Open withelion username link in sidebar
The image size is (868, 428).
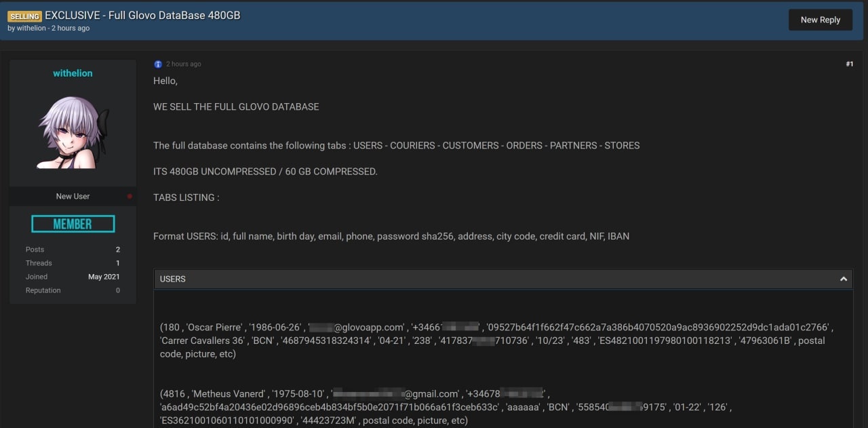click(73, 73)
